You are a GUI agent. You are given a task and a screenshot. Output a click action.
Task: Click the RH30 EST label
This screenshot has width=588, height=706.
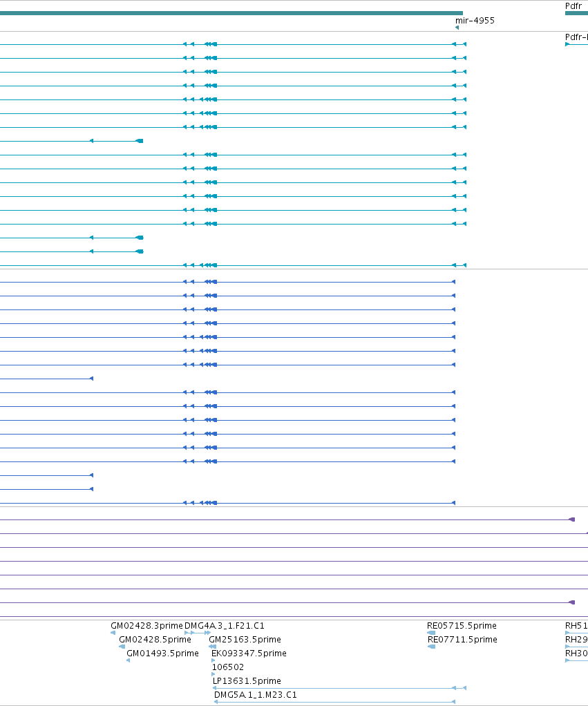pos(576,653)
